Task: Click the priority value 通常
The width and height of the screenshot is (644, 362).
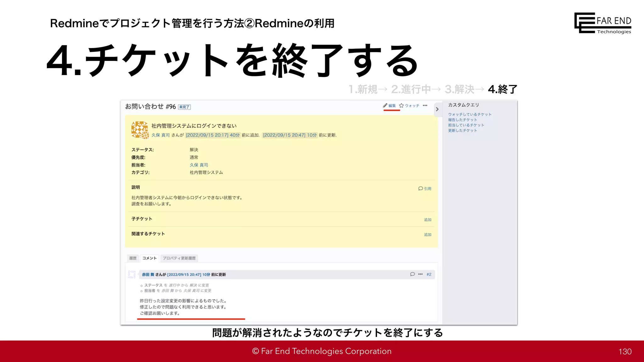Action: (x=194, y=157)
